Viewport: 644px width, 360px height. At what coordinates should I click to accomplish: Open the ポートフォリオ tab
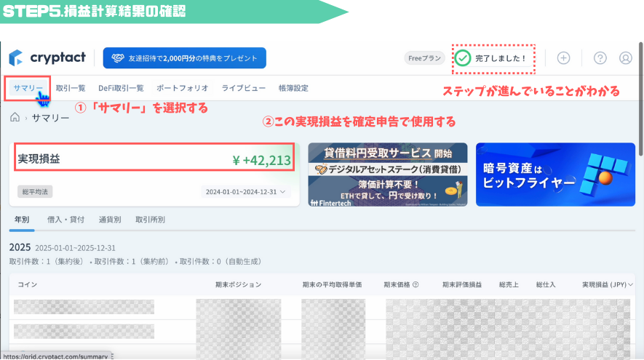(183, 88)
